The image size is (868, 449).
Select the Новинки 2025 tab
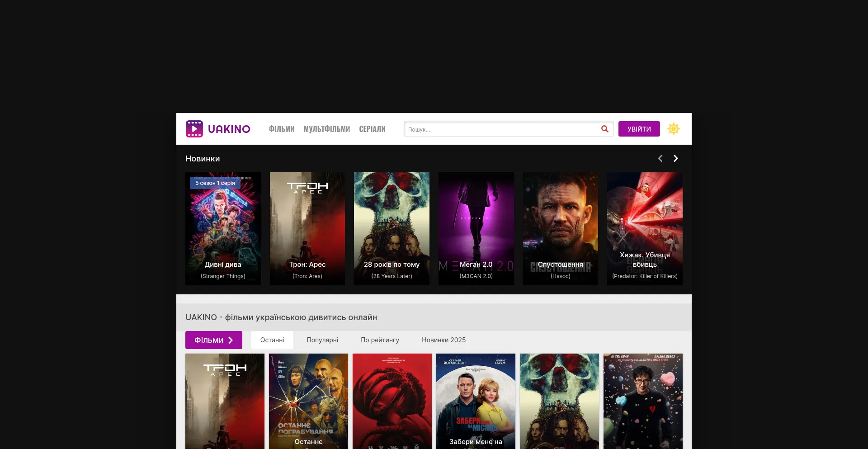pos(443,340)
